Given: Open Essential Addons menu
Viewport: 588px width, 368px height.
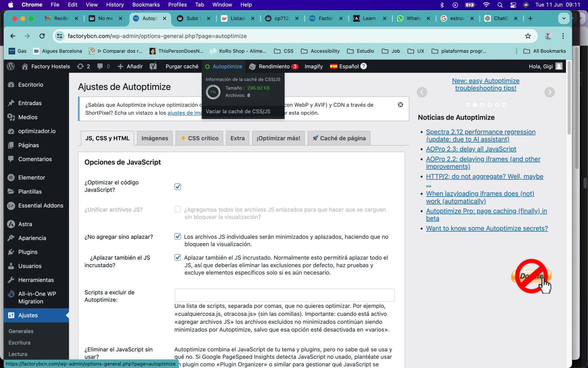Looking at the screenshot, I should pyautogui.click(x=41, y=205).
